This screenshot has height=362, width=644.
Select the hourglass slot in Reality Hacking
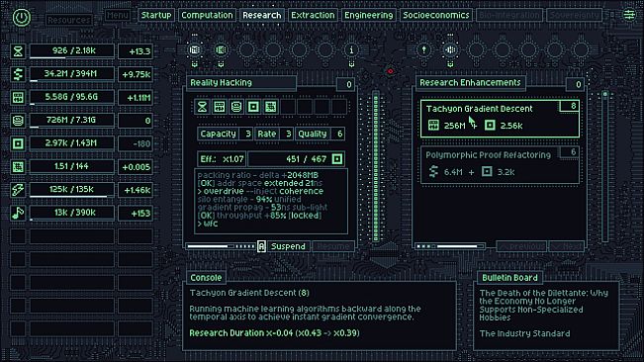coord(202,107)
